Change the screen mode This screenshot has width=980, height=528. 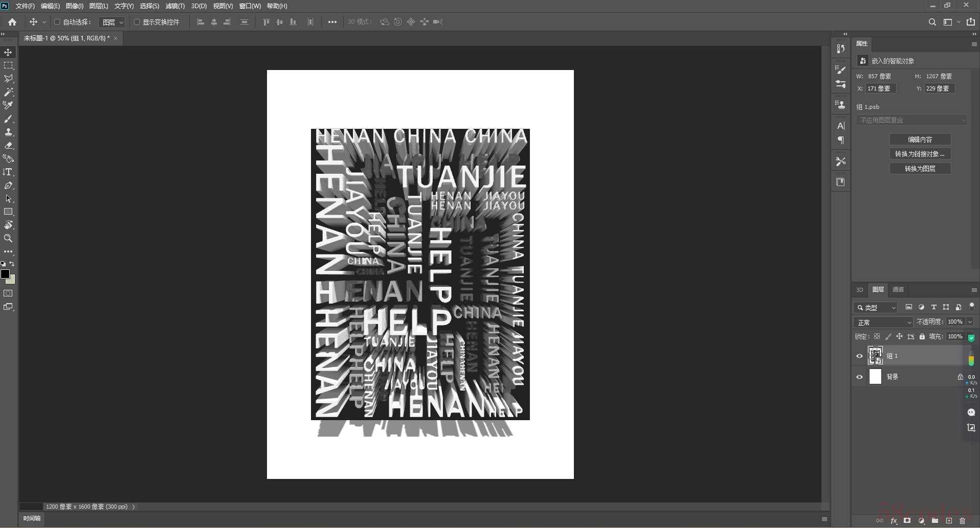(x=8, y=307)
